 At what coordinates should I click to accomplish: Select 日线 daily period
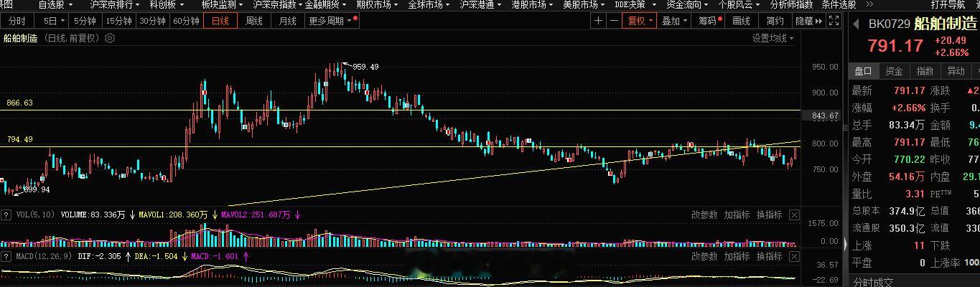click(220, 21)
